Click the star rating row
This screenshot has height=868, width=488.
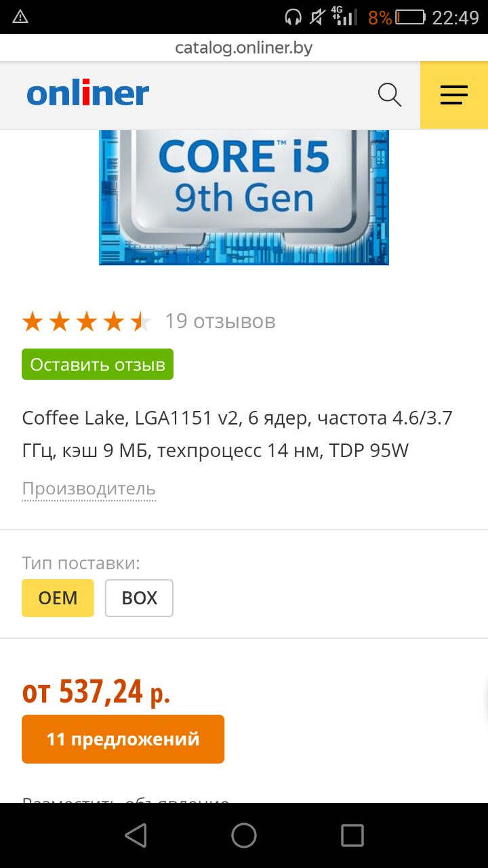coord(87,321)
